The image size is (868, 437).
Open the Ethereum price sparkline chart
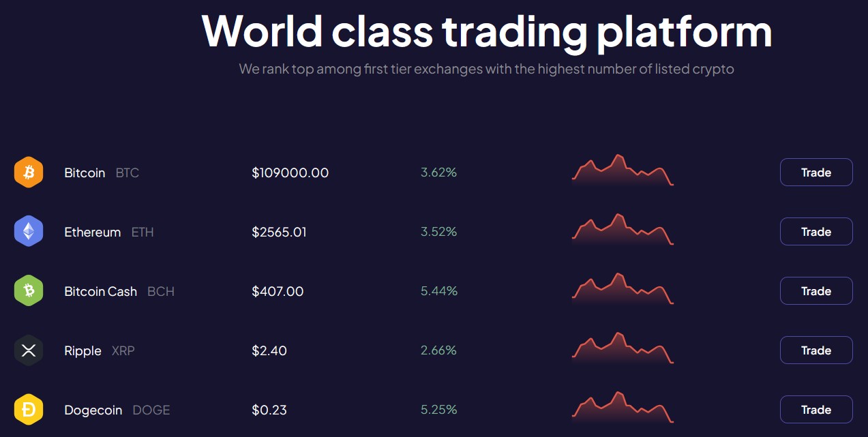pos(623,230)
